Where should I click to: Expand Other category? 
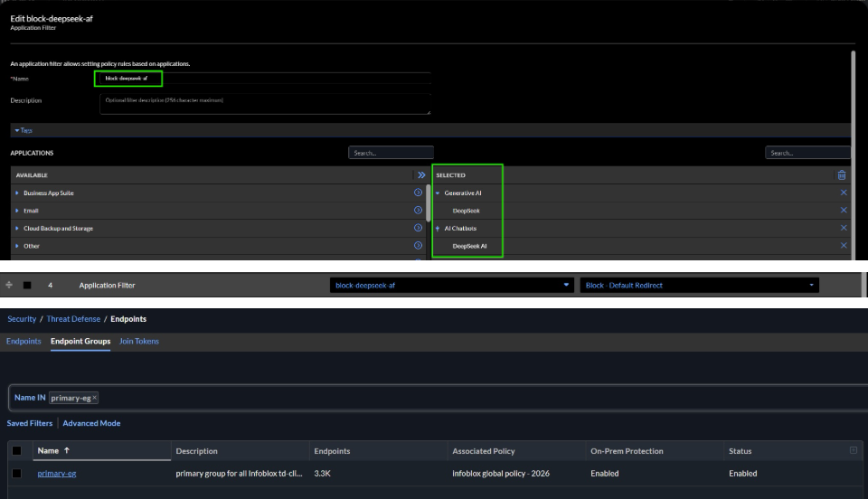point(17,246)
